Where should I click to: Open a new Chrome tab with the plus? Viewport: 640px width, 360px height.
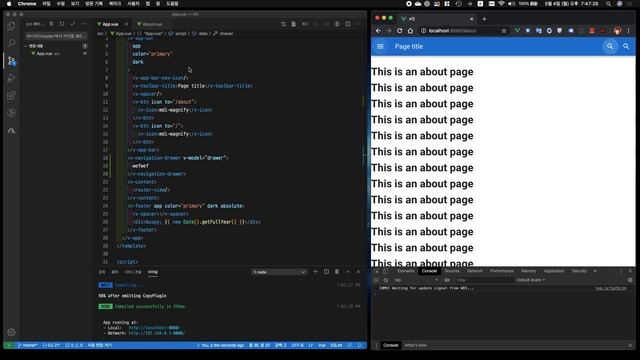(484, 19)
